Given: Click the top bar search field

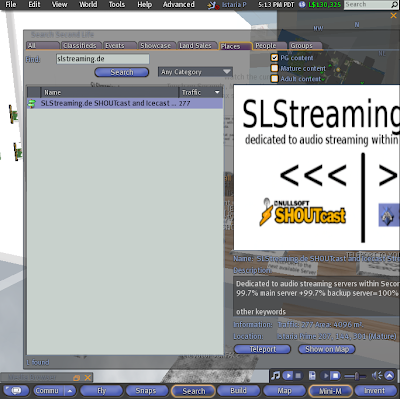Looking at the screenshot, I should pos(367,5).
